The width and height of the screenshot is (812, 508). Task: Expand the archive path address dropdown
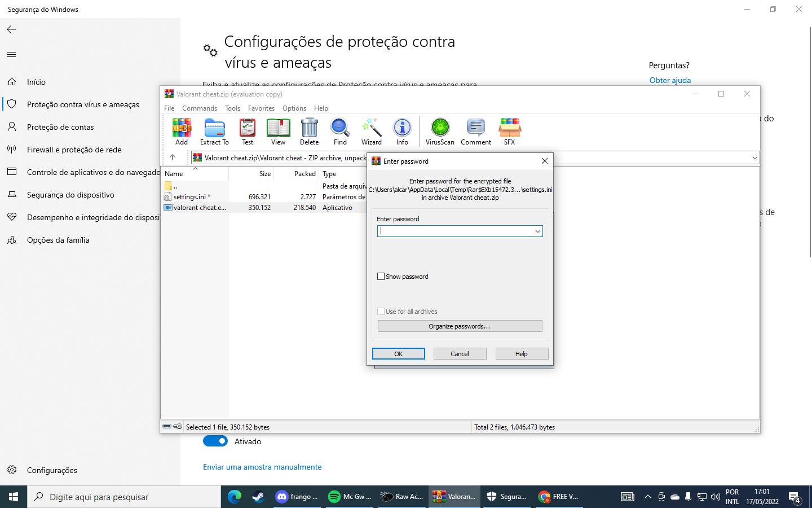pos(754,158)
